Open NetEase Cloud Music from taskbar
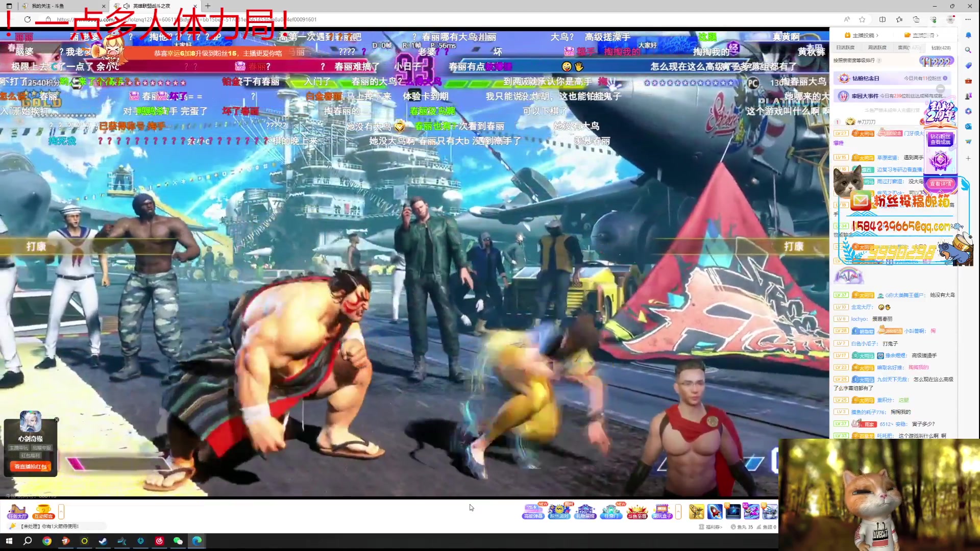 pyautogui.click(x=159, y=541)
